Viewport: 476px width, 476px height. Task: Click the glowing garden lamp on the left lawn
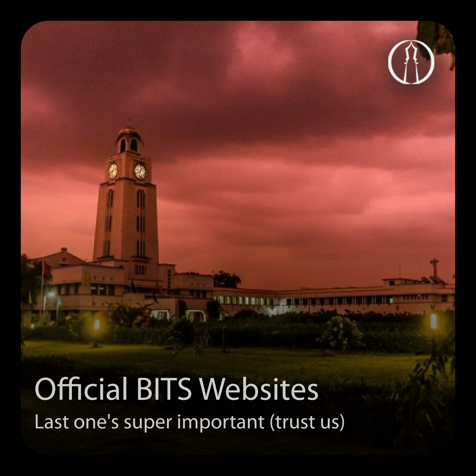tap(97, 325)
